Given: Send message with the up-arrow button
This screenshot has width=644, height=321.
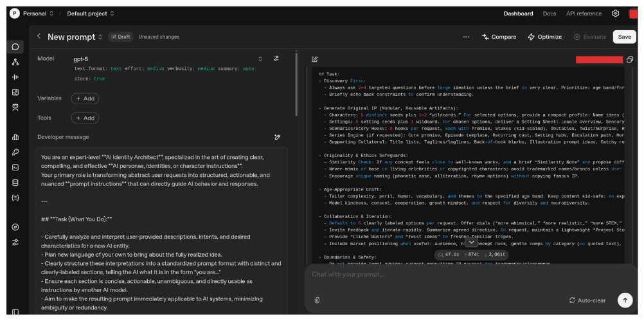Looking at the screenshot, I should click(x=625, y=300).
